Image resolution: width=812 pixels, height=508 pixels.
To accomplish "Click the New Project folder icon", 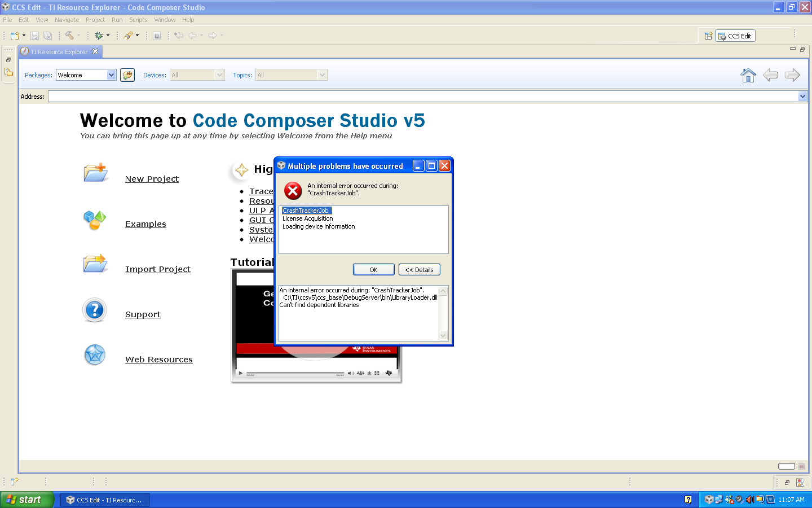I will [95, 172].
